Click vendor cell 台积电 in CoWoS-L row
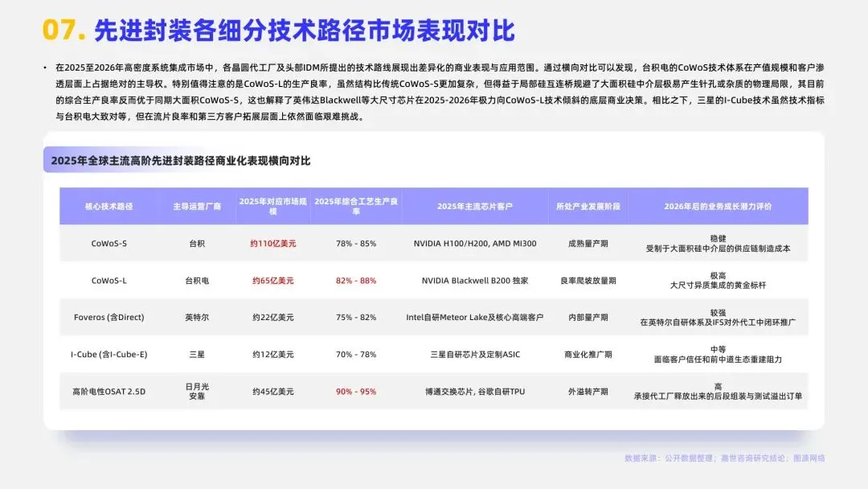Viewport: 868px width, 489px height. 197,280
